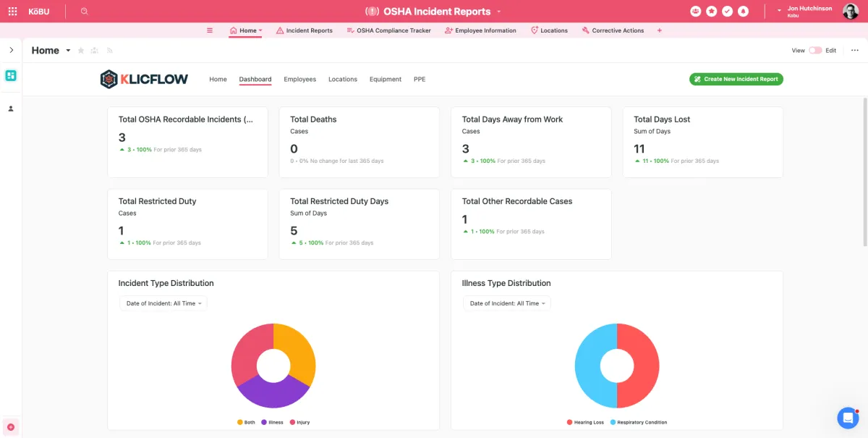Select the Total Days Away from Work card
This screenshot has height=438, width=868.
[x=531, y=142]
